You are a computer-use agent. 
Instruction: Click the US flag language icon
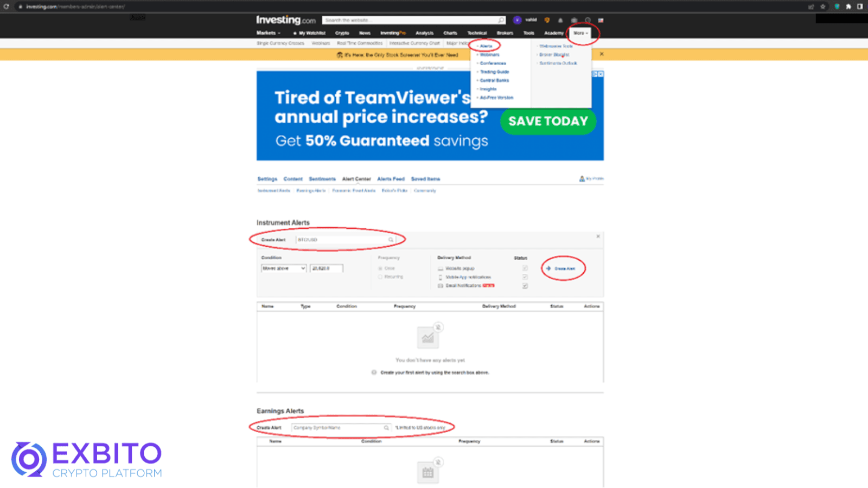(601, 20)
